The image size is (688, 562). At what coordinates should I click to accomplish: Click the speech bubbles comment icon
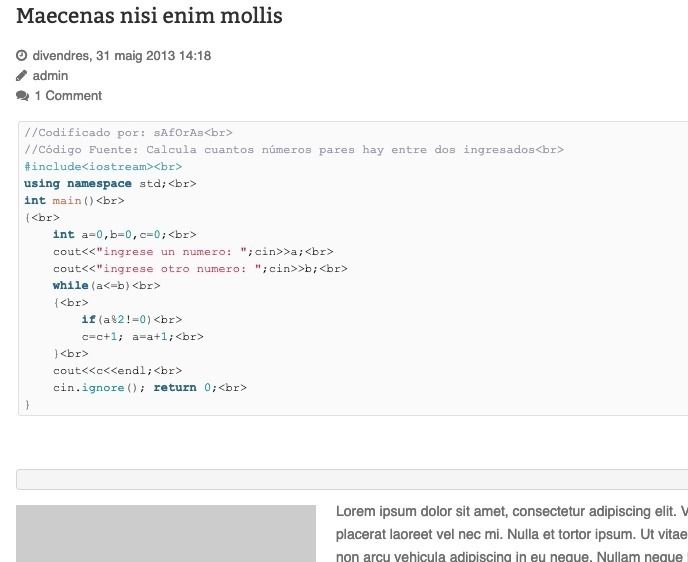(22, 96)
